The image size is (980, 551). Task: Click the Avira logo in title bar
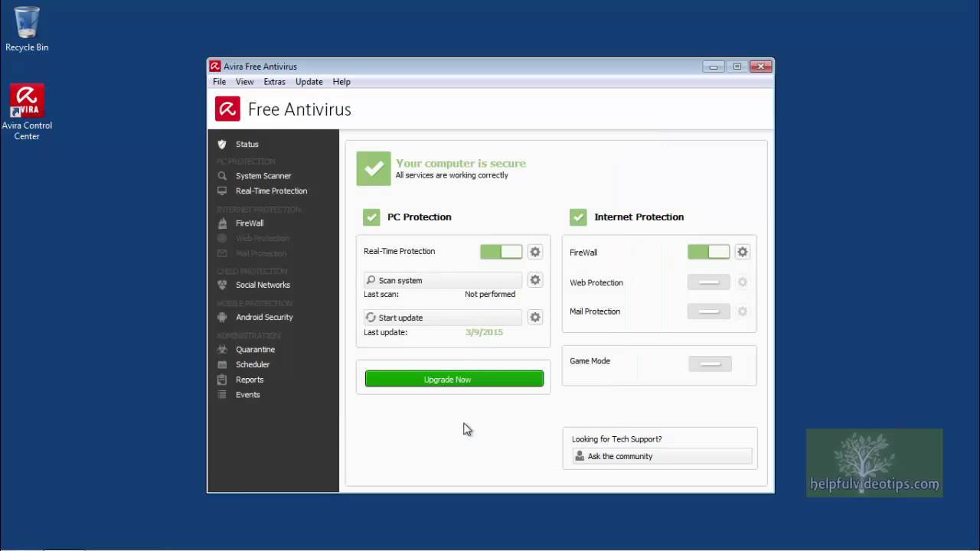pyautogui.click(x=215, y=67)
